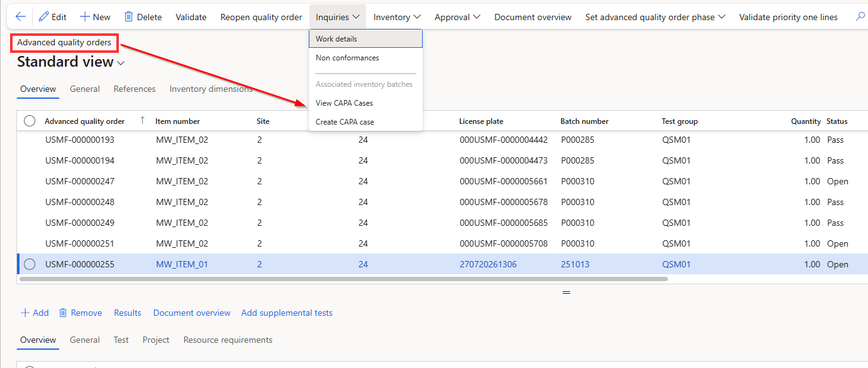Image resolution: width=868 pixels, height=368 pixels.
Task: Click Validate priority one lines
Action: (x=788, y=17)
